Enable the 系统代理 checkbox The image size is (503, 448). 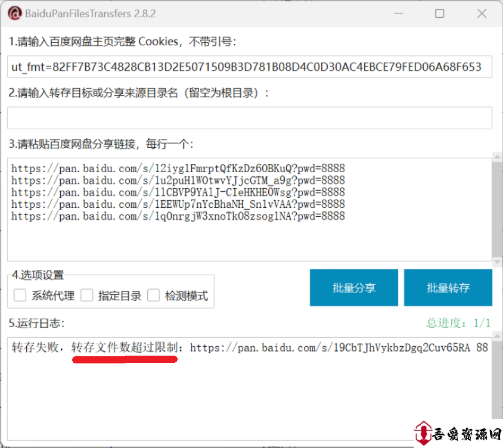(20, 295)
